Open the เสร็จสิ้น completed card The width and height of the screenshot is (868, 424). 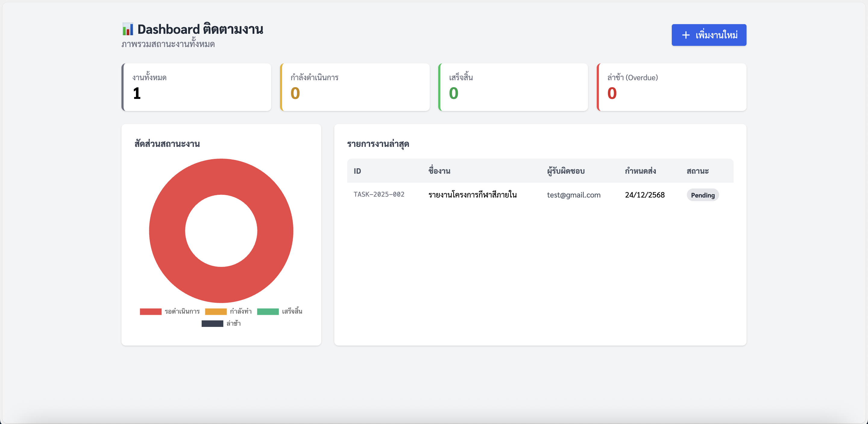coord(513,87)
